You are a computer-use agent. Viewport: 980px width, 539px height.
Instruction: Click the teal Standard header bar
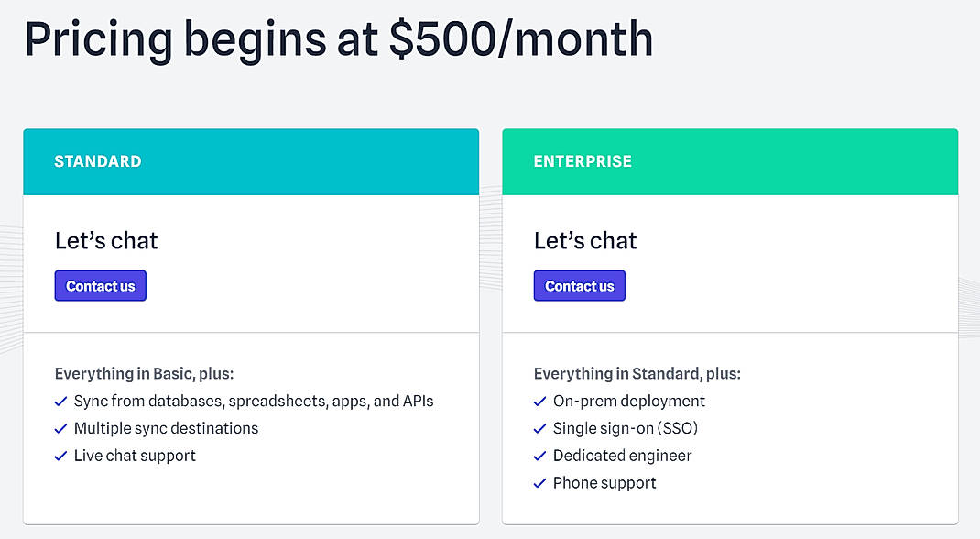251,160
